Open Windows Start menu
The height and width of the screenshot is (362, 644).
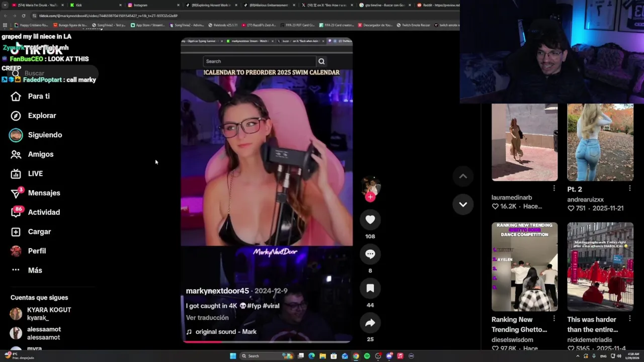point(233,356)
